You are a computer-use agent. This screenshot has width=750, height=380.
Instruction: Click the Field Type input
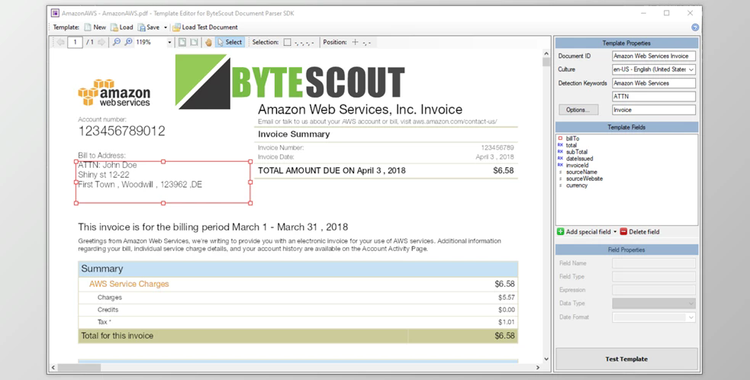pyautogui.click(x=653, y=277)
